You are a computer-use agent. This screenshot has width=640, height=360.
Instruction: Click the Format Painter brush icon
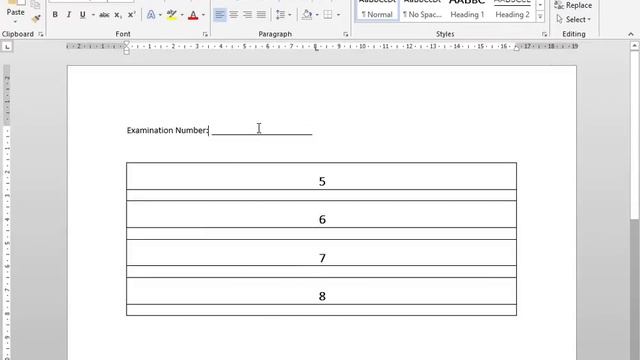pos(36,19)
